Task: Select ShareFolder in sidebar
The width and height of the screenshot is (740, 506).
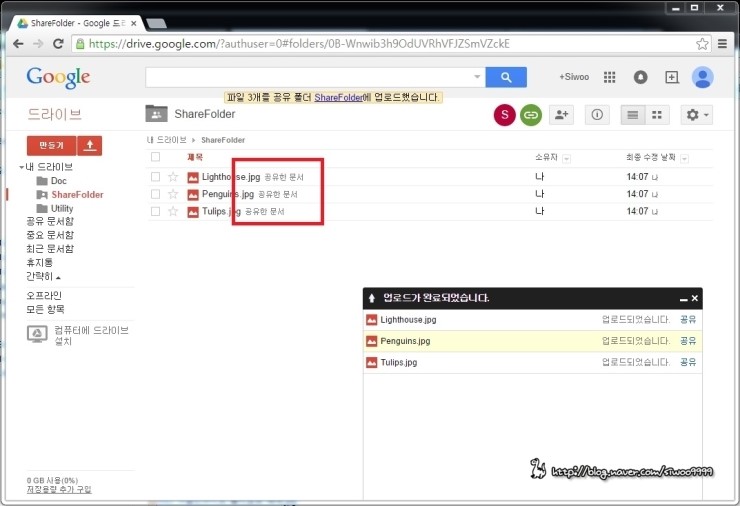Action: (x=77, y=194)
